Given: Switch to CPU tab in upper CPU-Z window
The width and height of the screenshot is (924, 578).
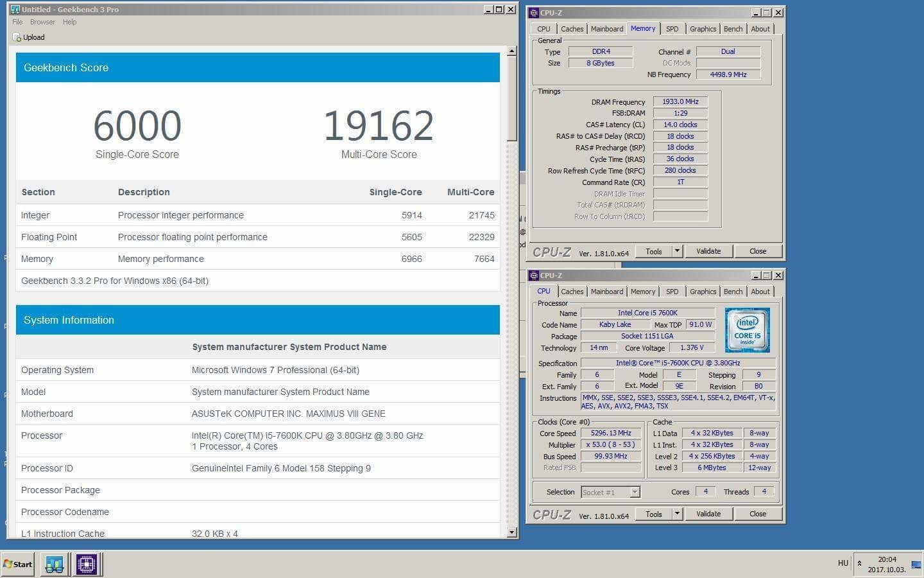Looking at the screenshot, I should tap(543, 29).
